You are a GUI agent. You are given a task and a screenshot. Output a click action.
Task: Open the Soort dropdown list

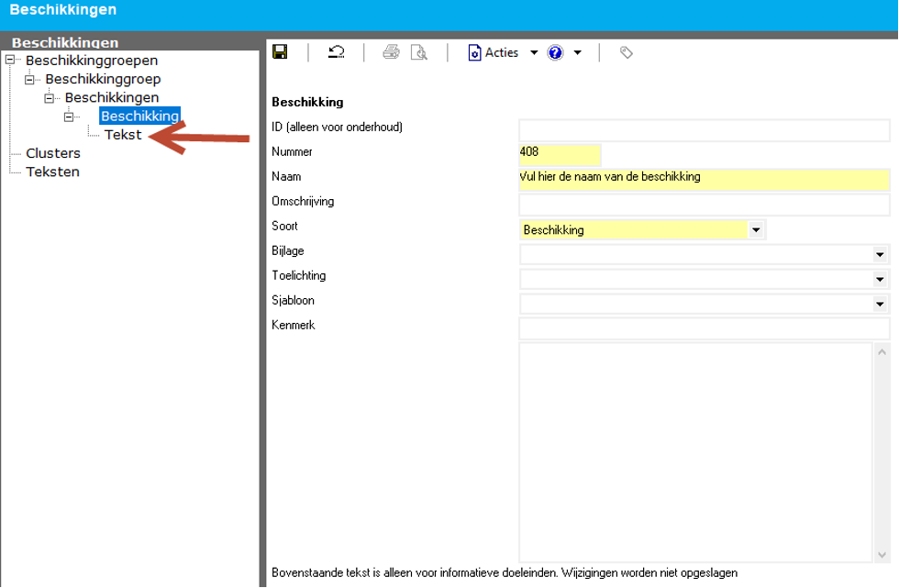point(756,230)
